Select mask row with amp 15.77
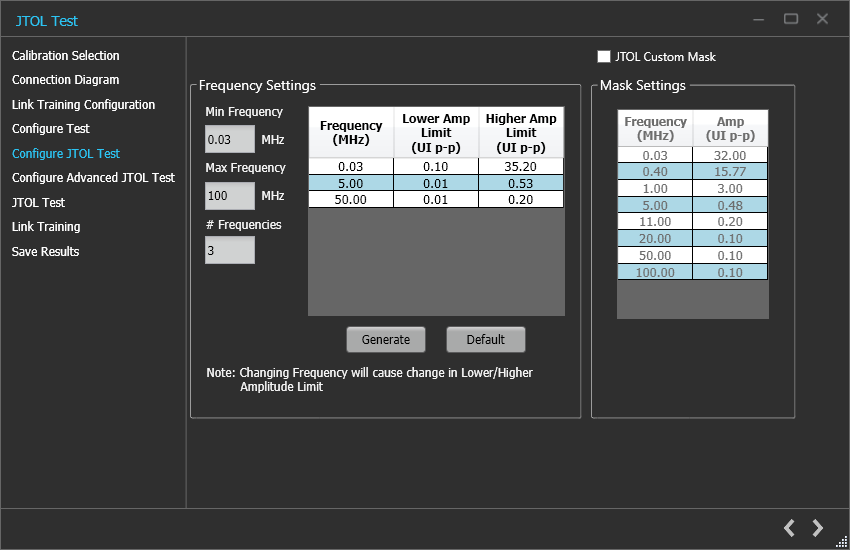This screenshot has height=550, width=850. pos(730,172)
